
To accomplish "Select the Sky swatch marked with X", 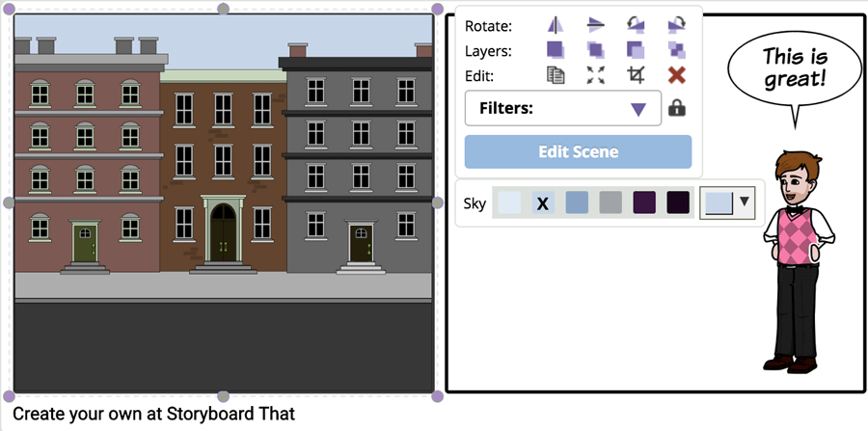I will click(543, 202).
